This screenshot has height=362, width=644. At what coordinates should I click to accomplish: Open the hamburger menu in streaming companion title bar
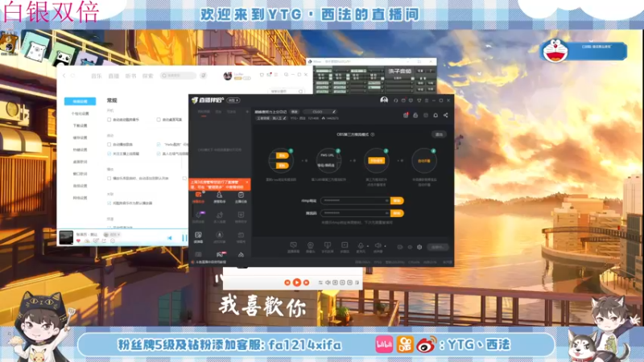click(427, 101)
